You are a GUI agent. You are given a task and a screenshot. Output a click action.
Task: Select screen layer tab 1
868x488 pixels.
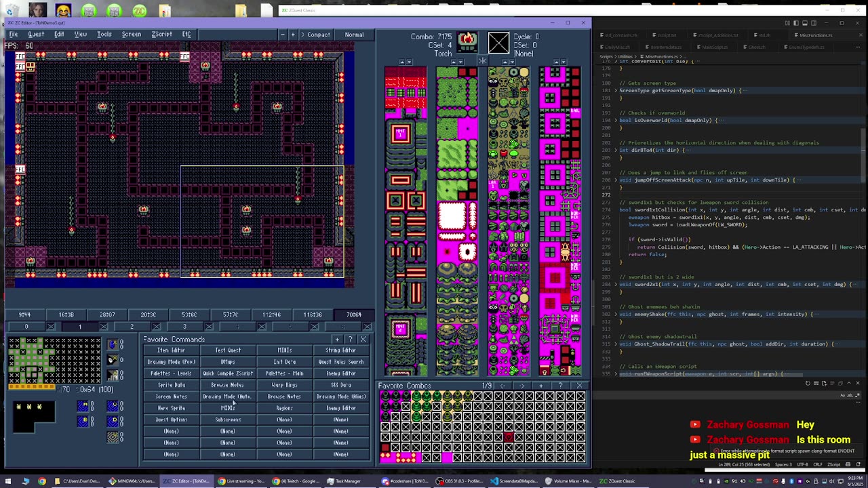pyautogui.click(x=79, y=327)
